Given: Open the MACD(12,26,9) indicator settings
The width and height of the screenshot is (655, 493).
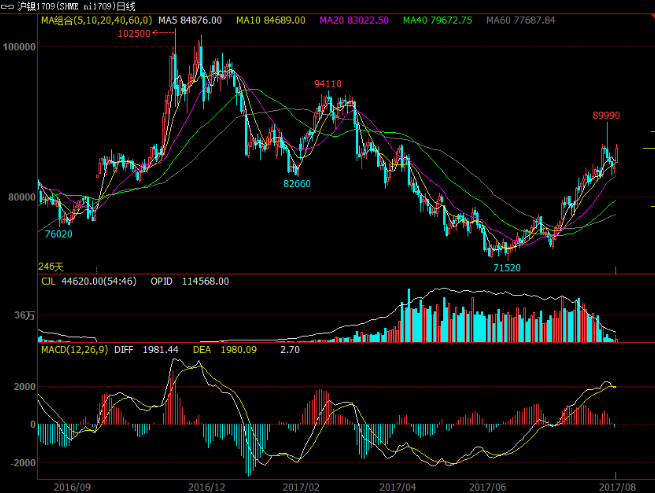Looking at the screenshot, I should (74, 350).
